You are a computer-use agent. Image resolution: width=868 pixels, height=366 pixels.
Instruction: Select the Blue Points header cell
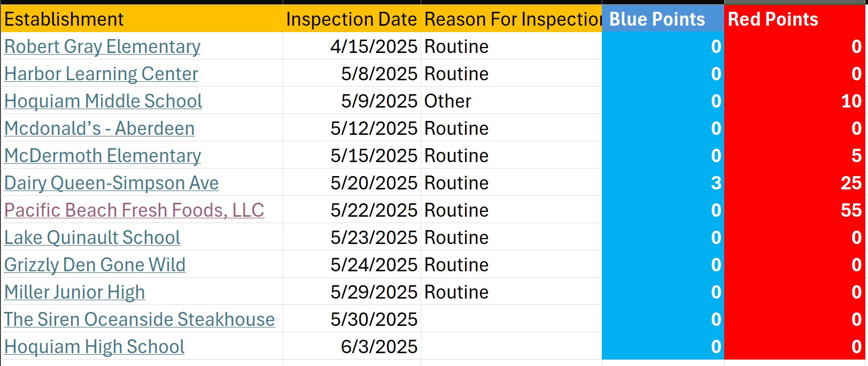[663, 19]
